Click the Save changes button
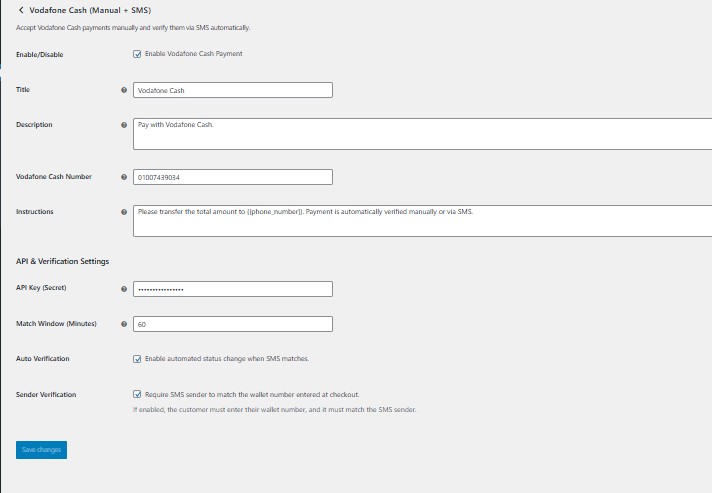 pos(41,450)
